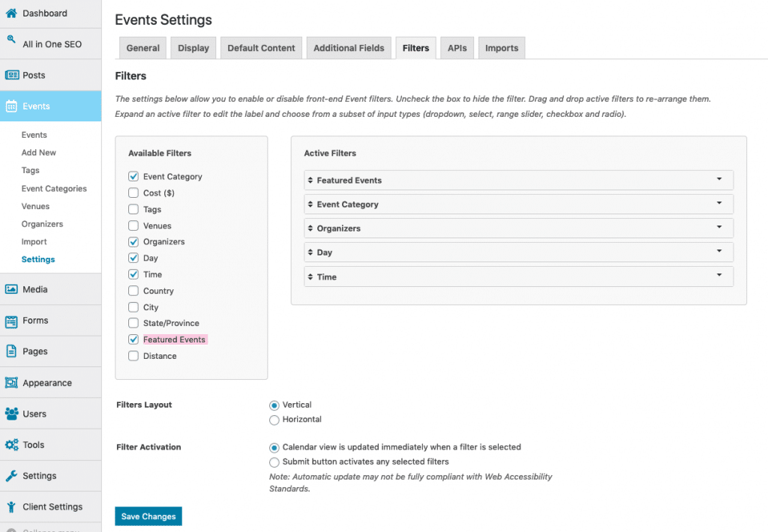The width and height of the screenshot is (768, 532).
Task: Uncheck the Time filter checkbox
Action: click(x=133, y=274)
